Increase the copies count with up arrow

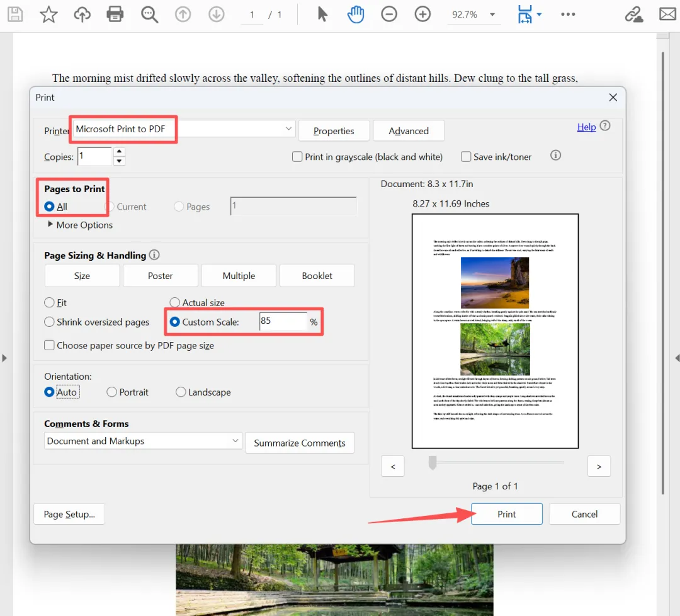[119, 151]
